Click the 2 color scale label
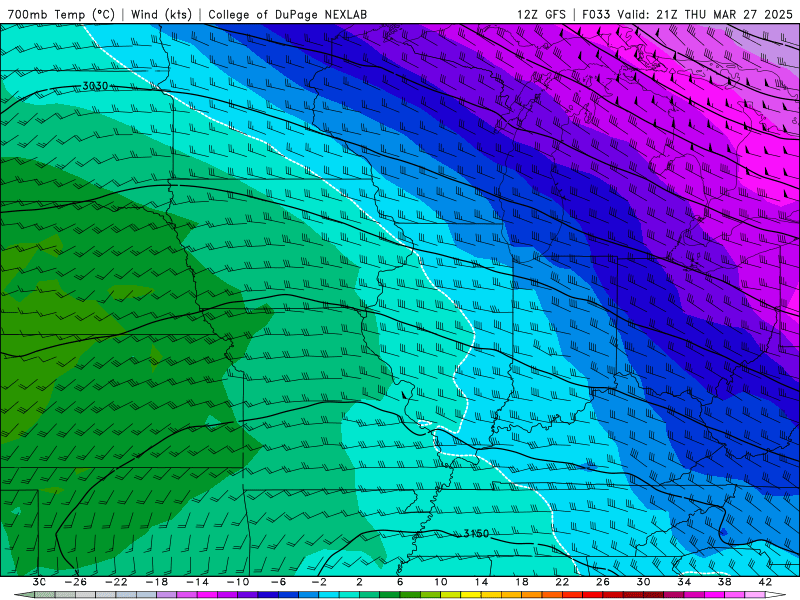Screen dimensions: 800x600 359,582
